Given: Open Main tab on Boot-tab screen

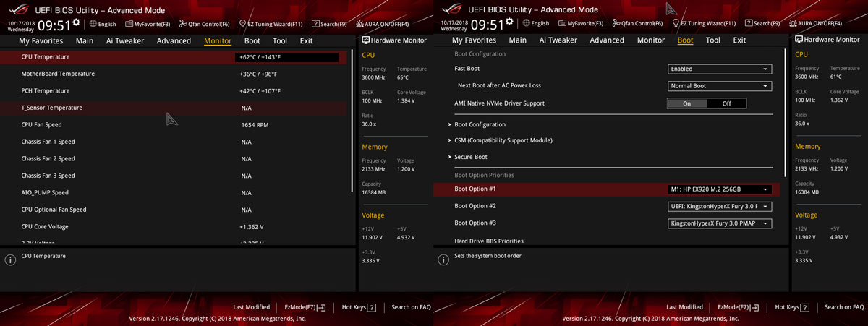Looking at the screenshot, I should (518, 40).
